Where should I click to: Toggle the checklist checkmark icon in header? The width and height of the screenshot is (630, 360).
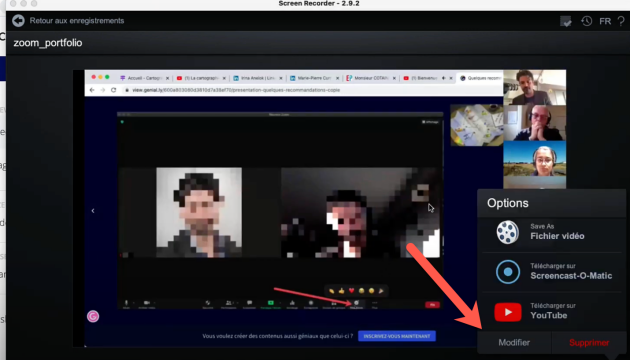[566, 21]
